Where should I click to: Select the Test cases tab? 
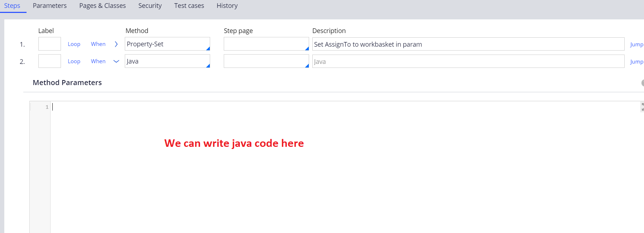[x=189, y=6]
